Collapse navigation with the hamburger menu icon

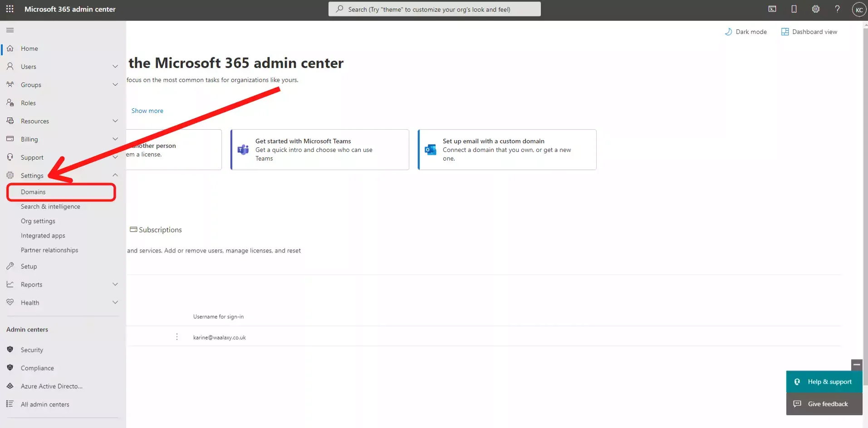(x=10, y=30)
